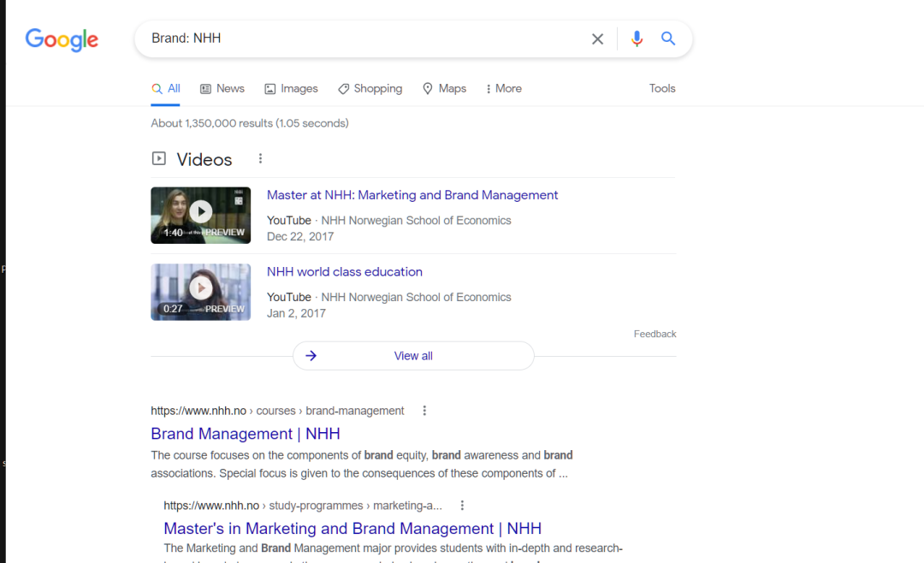
Task: Switch to the News tab
Action: (222, 88)
